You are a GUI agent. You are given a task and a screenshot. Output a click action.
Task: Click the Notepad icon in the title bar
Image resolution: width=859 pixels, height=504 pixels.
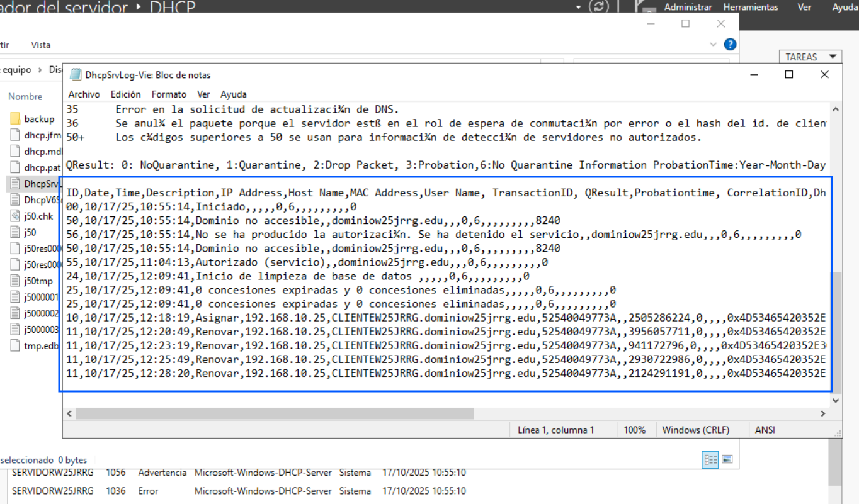75,75
